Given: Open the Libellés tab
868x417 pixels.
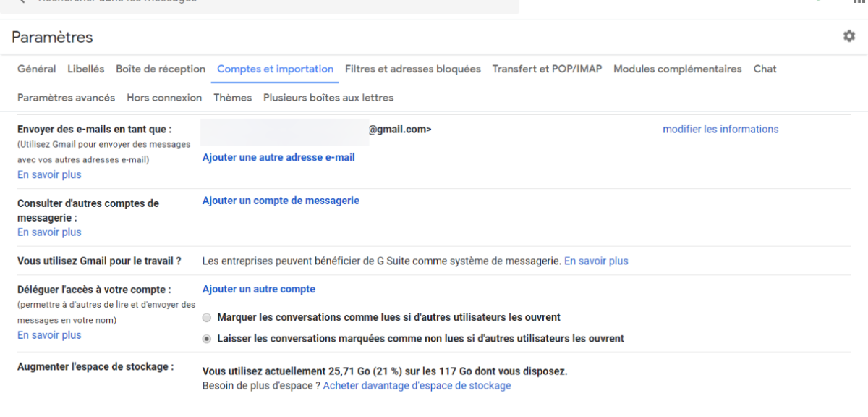Looking at the screenshot, I should (x=85, y=69).
